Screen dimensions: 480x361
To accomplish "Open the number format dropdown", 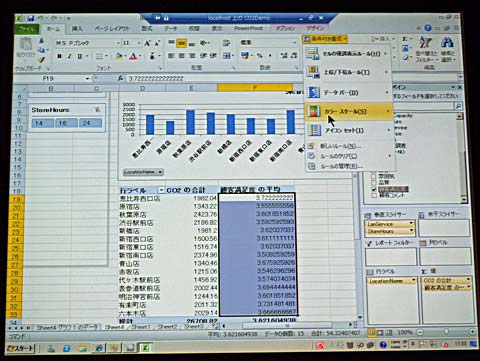I will pyautogui.click(x=294, y=43).
